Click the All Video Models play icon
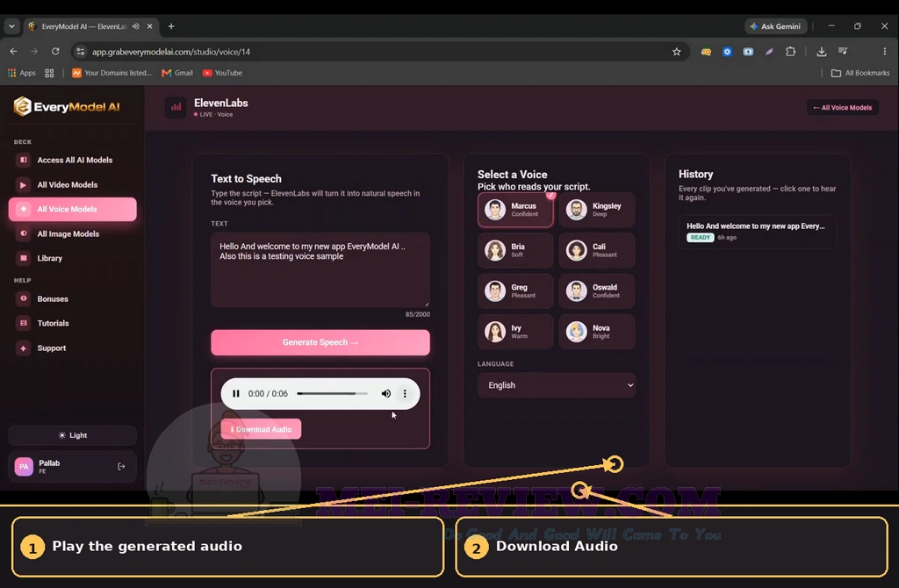The image size is (899, 588). click(x=24, y=184)
